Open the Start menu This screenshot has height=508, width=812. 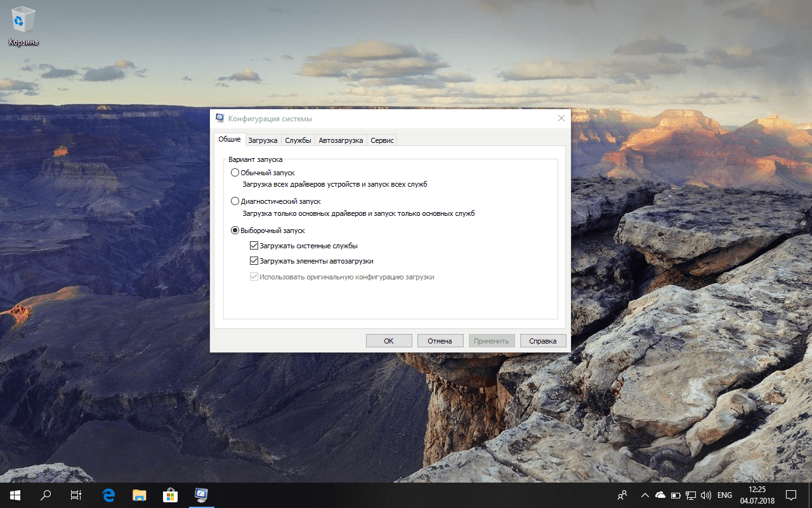click(x=14, y=495)
